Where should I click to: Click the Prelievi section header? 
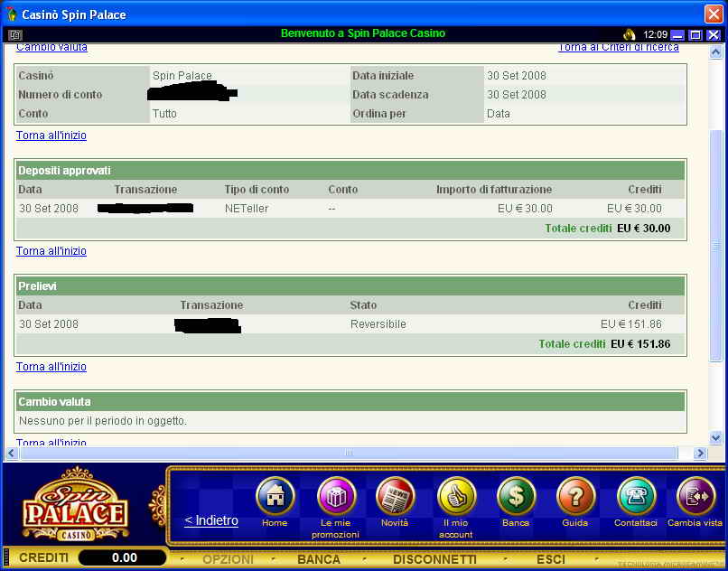point(350,286)
